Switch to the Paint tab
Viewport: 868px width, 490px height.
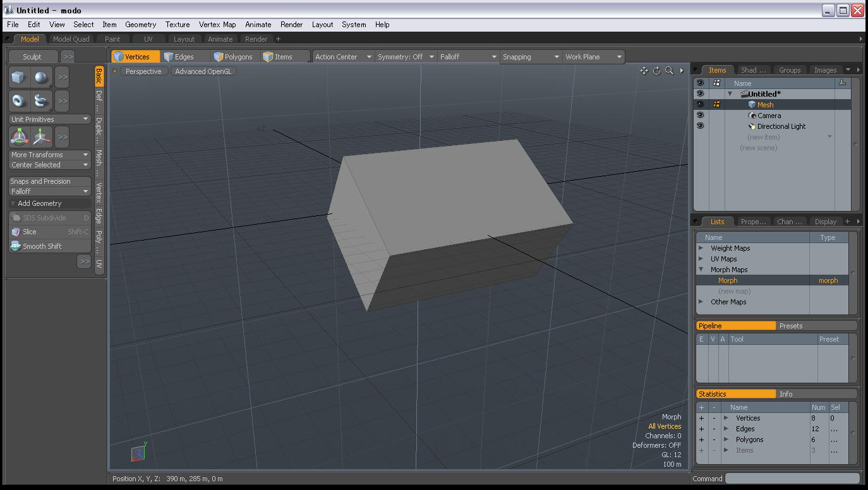(x=112, y=39)
